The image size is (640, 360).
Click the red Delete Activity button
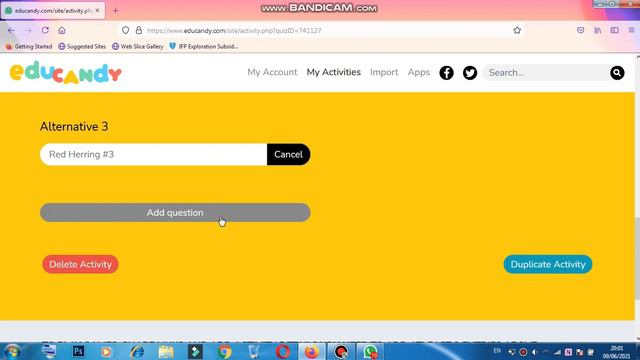coord(80,264)
